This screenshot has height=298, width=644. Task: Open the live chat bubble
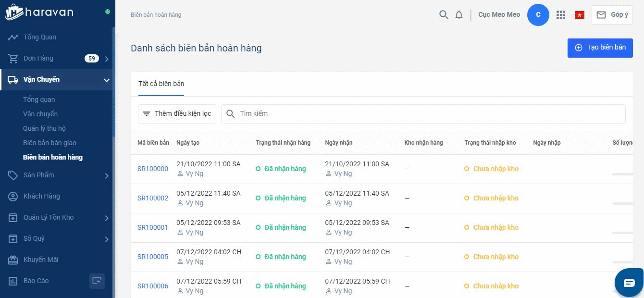629,283
